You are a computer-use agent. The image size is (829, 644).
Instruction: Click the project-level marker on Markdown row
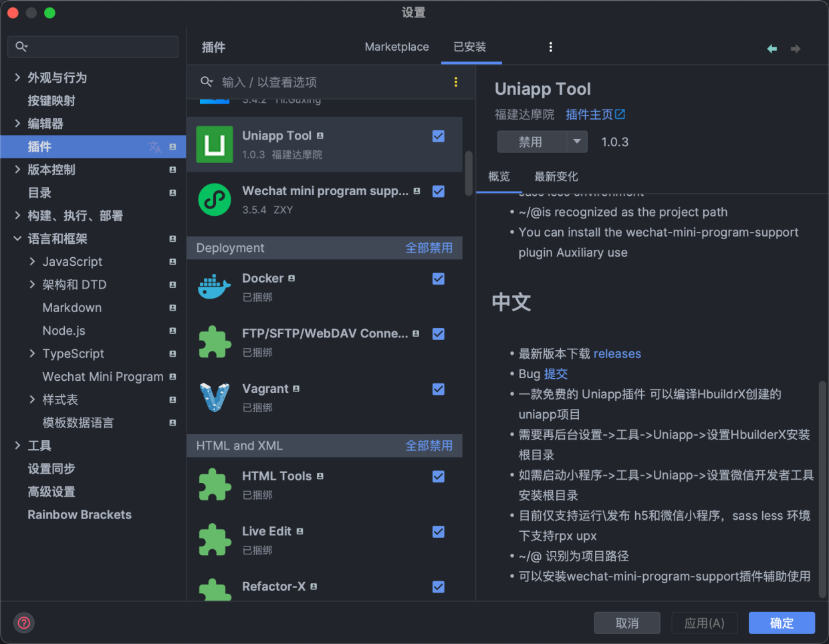coord(172,308)
